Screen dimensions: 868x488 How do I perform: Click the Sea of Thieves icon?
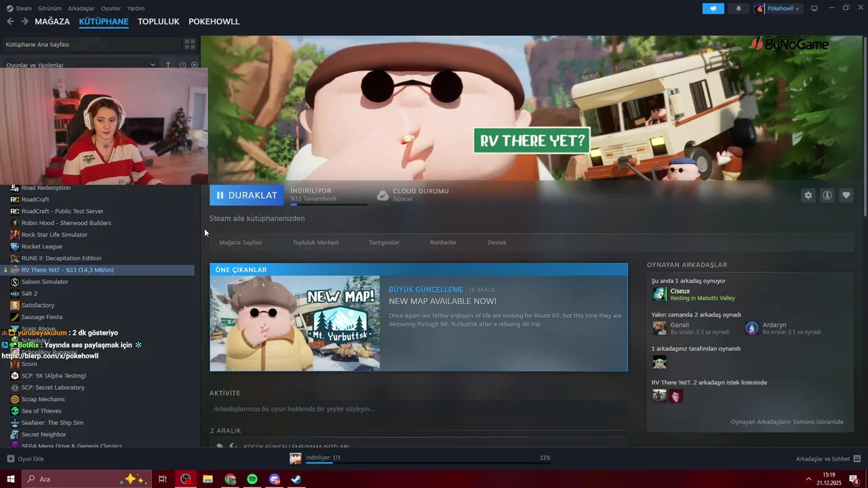[x=15, y=411]
